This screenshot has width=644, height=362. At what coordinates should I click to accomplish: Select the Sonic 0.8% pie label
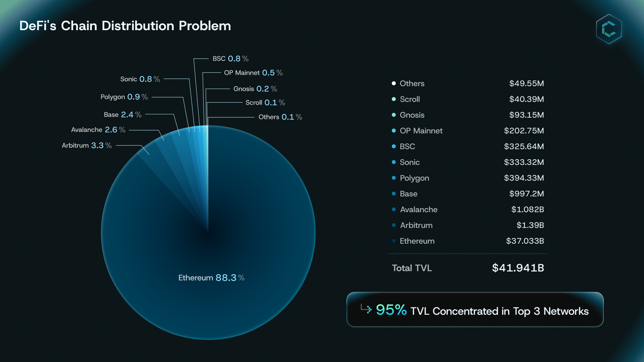[140, 79]
